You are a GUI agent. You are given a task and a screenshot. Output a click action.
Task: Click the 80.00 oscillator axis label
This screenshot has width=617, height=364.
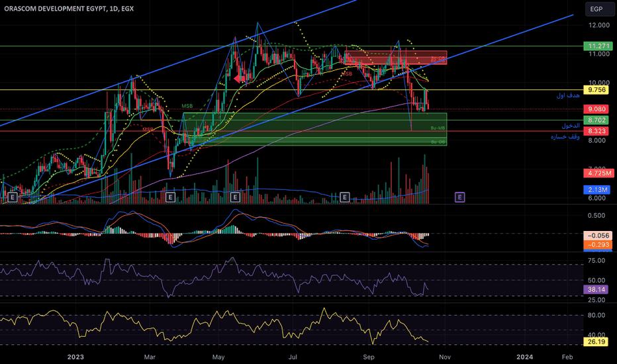click(596, 315)
